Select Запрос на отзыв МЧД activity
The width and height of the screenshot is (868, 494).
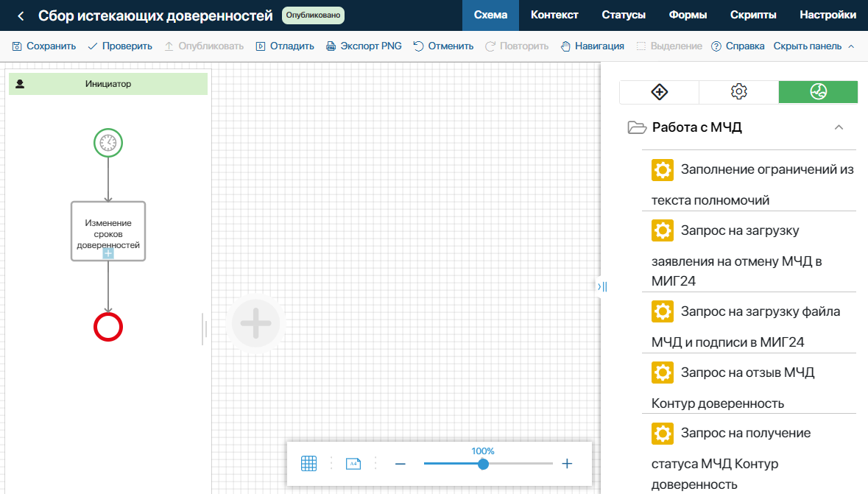[749, 384]
